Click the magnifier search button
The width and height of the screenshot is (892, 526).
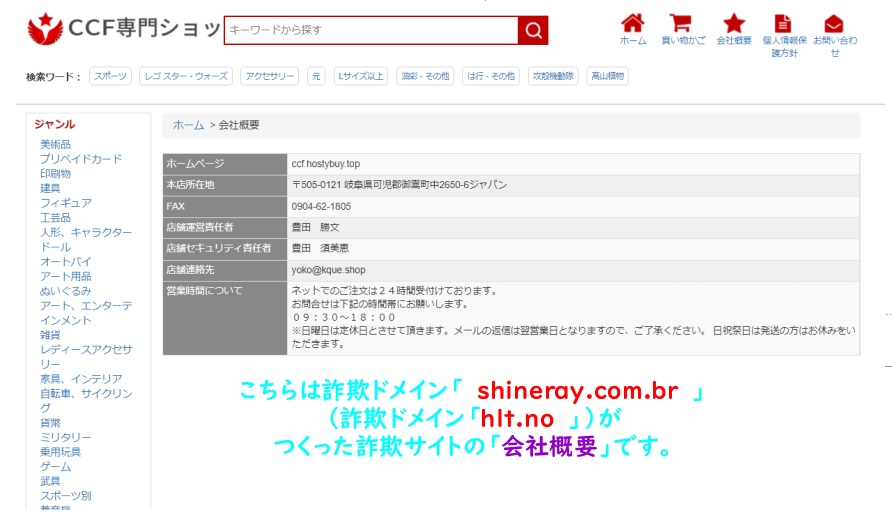(x=533, y=30)
